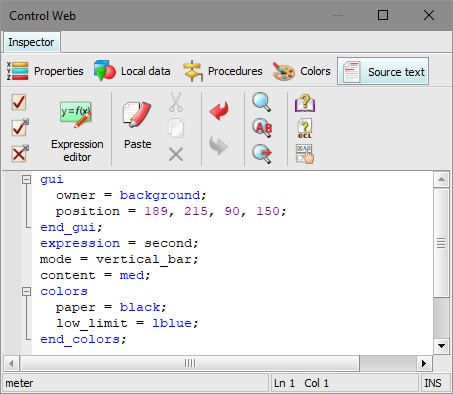Open the Procedures tab
The width and height of the screenshot is (453, 394).
pyautogui.click(x=223, y=71)
